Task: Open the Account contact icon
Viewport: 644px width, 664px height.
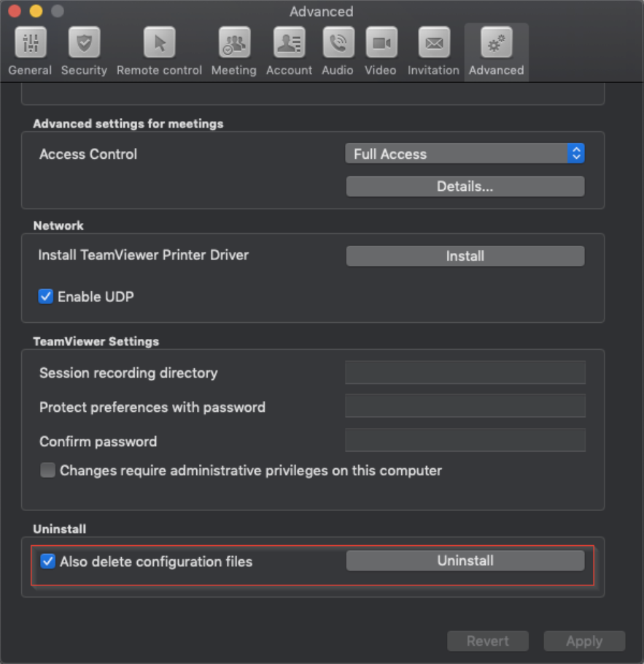Action: click(289, 43)
